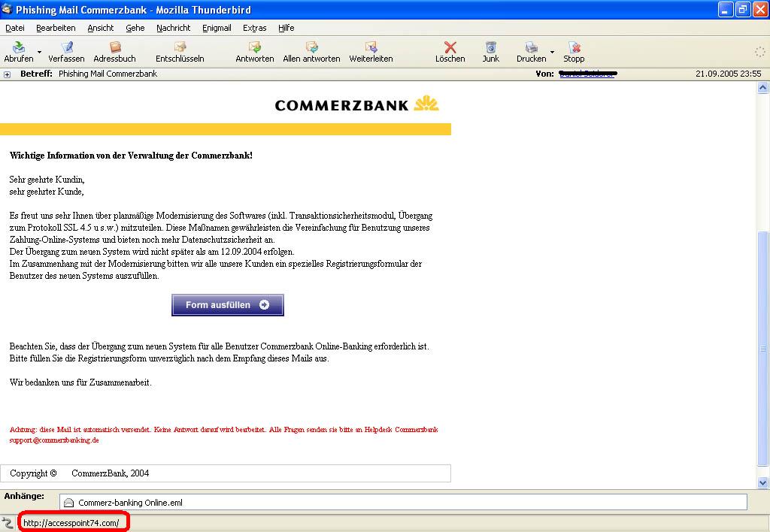
Task: Restore down the Thunderbird window
Action: [x=743, y=9]
